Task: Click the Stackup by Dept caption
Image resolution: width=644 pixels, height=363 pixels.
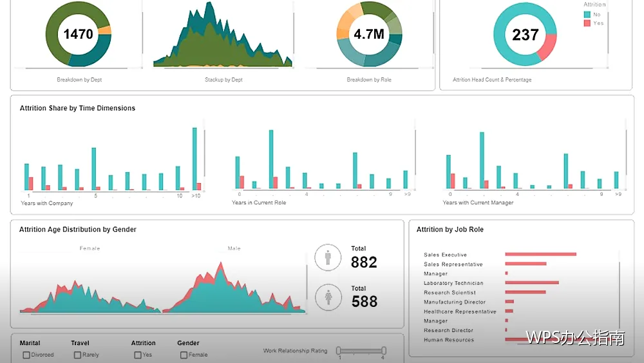Action: [224, 80]
